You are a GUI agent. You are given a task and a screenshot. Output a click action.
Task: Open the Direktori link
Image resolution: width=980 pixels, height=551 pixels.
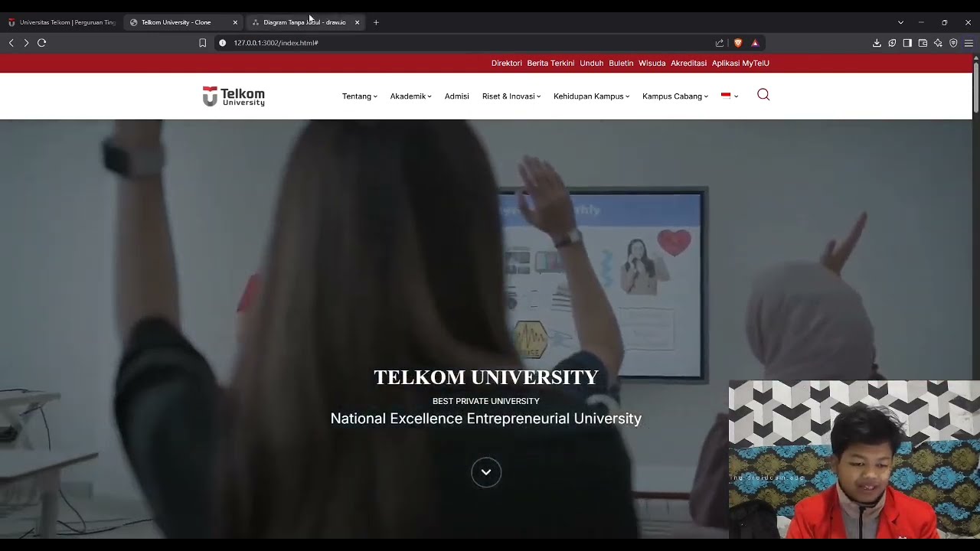coord(506,64)
